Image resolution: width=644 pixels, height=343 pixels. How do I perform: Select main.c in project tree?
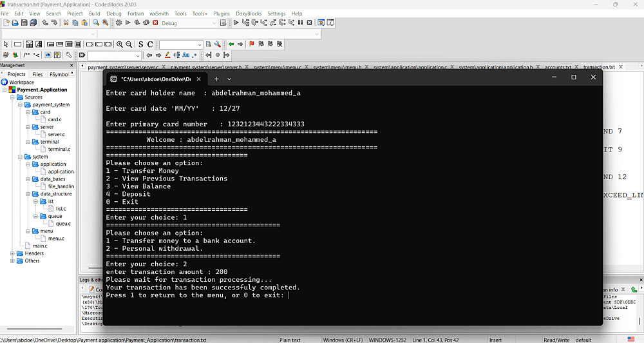(x=40, y=246)
